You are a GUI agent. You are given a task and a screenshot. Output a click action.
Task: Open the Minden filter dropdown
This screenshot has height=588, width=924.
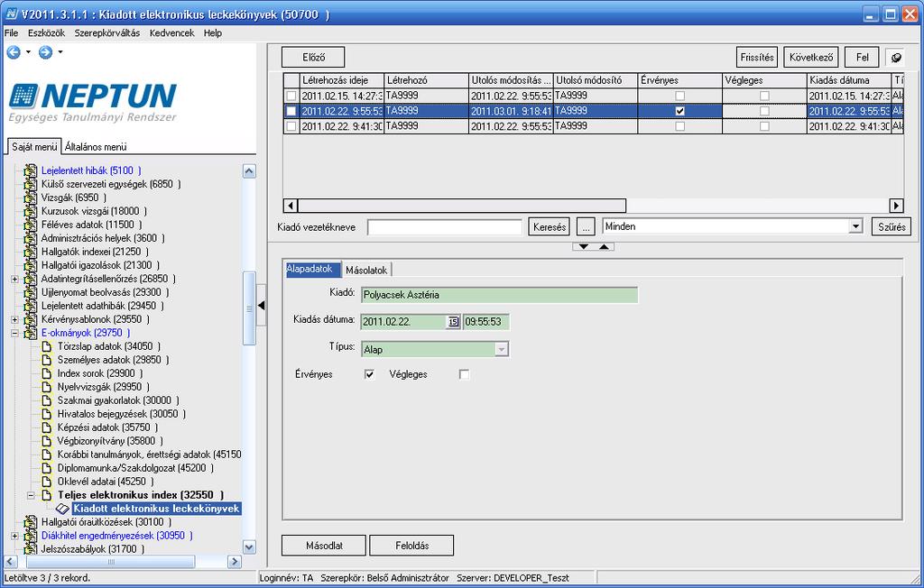pos(855,226)
